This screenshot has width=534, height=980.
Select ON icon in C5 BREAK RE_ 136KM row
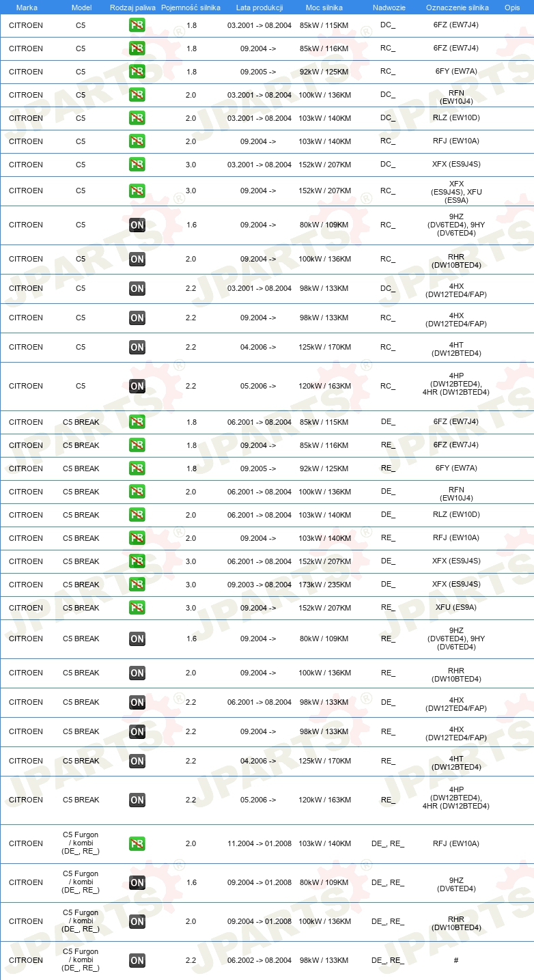[137, 673]
